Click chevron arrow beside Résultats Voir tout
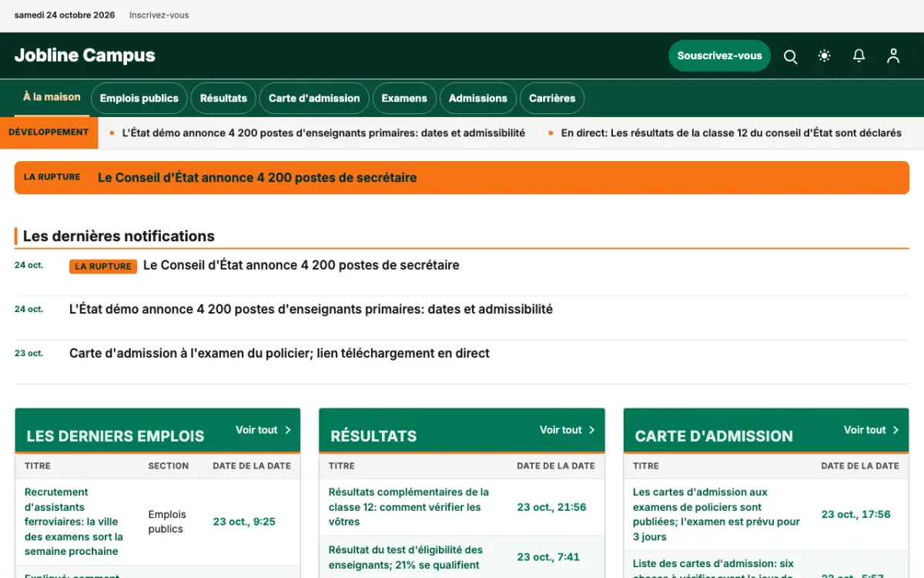 click(x=592, y=430)
